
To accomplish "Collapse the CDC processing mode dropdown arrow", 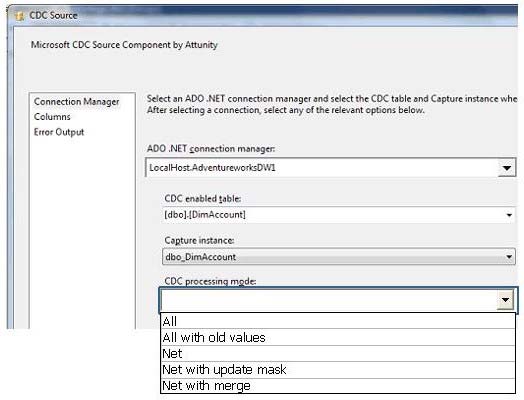I will pos(505,300).
